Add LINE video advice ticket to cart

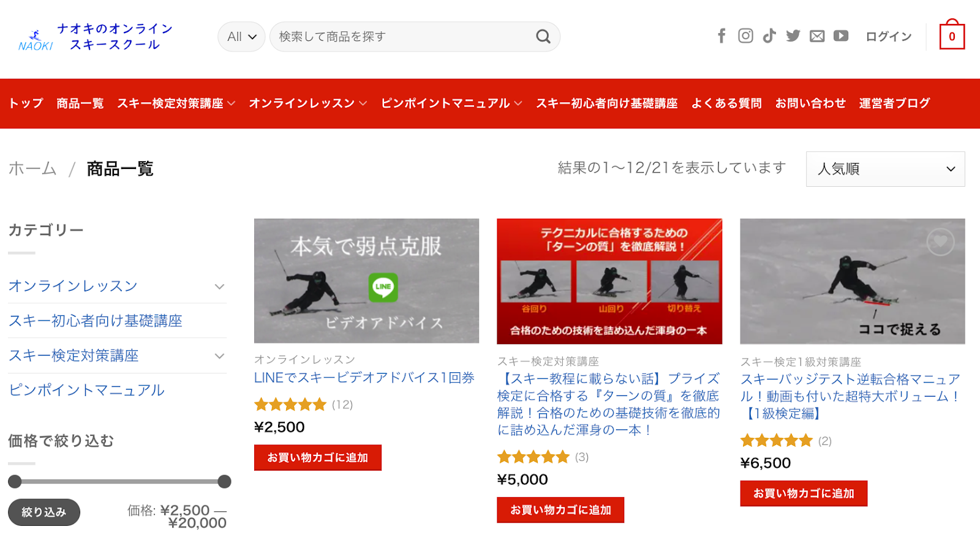coord(318,457)
